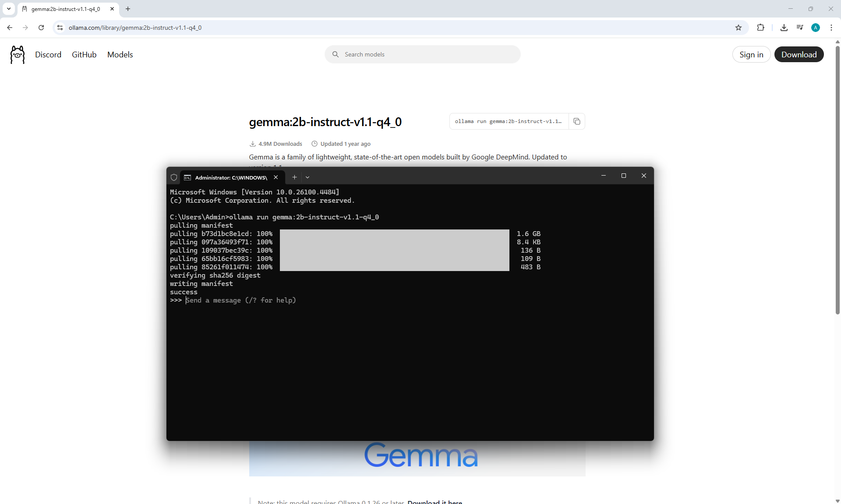Screen dimensions: 841x504
Task: Click the Ollama llama logo
Action: [x=18, y=55]
